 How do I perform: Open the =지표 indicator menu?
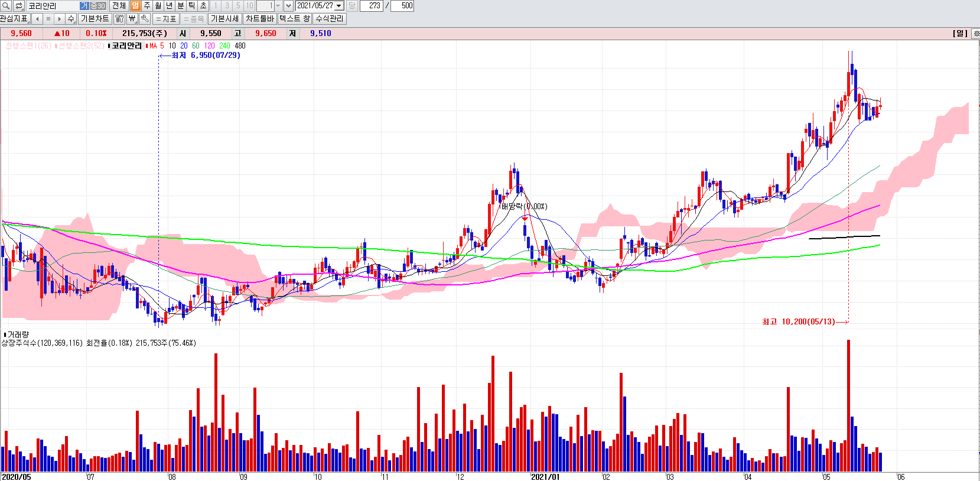pos(166,19)
